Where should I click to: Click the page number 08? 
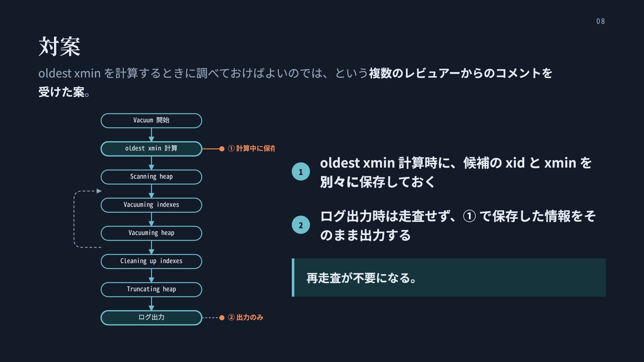(601, 21)
